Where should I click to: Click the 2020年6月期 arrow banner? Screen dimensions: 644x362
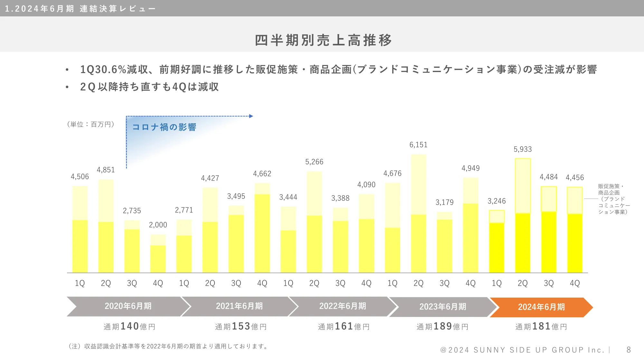(x=129, y=306)
